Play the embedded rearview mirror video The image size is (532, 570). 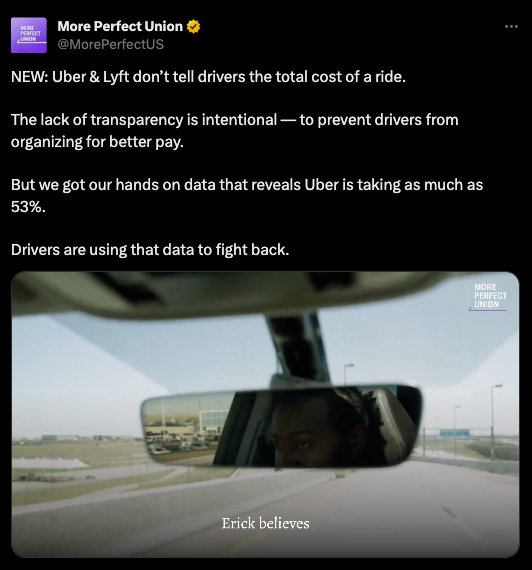[x=265, y=414]
